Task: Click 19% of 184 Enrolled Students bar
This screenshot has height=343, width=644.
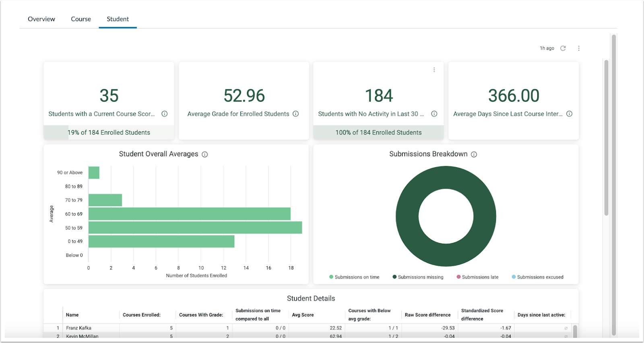Action: coord(109,133)
